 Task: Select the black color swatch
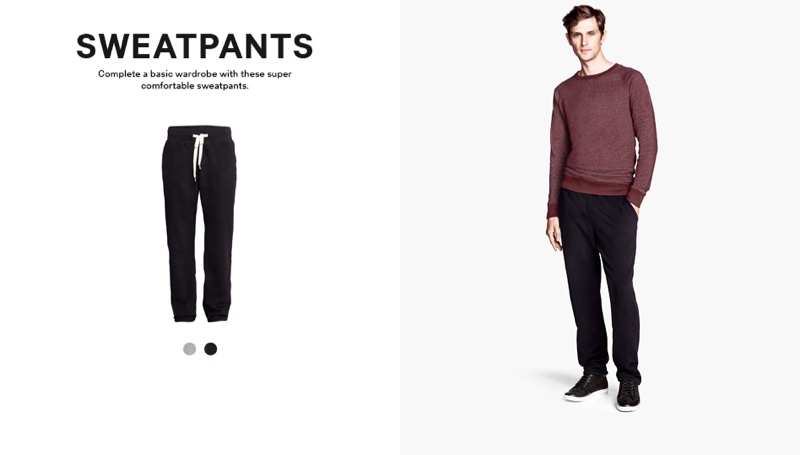[x=210, y=349]
